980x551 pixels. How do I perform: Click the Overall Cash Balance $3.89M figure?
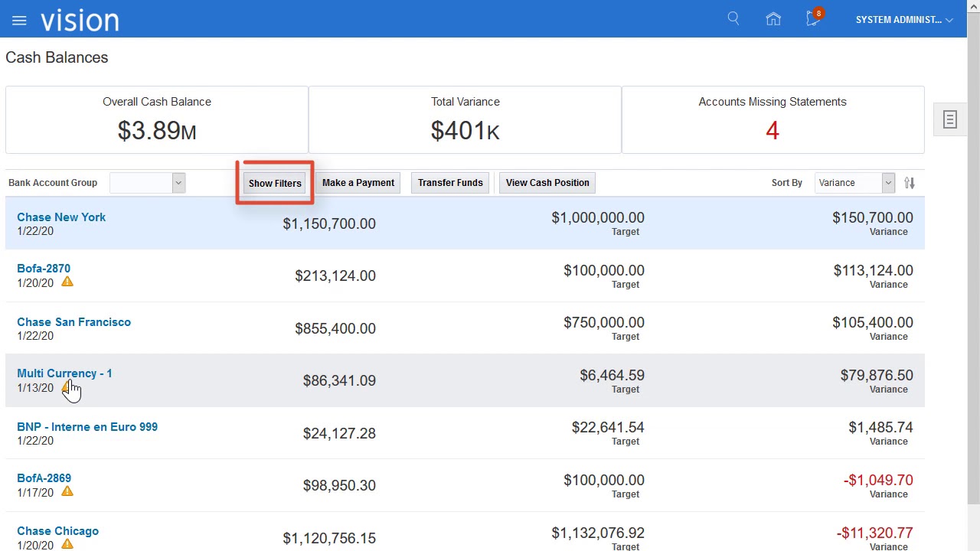tap(157, 131)
